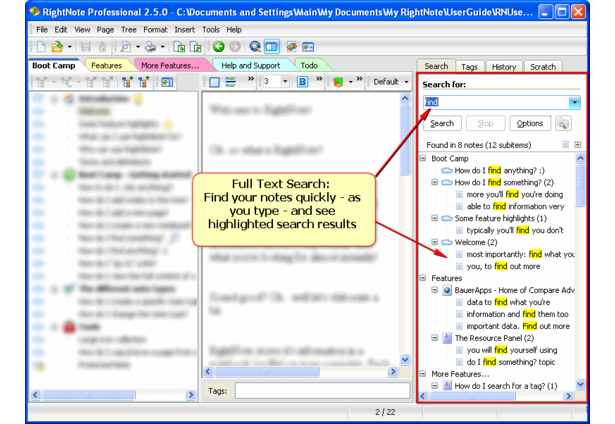Click the New document icon
The width and height of the screenshot is (615, 424).
(x=41, y=47)
